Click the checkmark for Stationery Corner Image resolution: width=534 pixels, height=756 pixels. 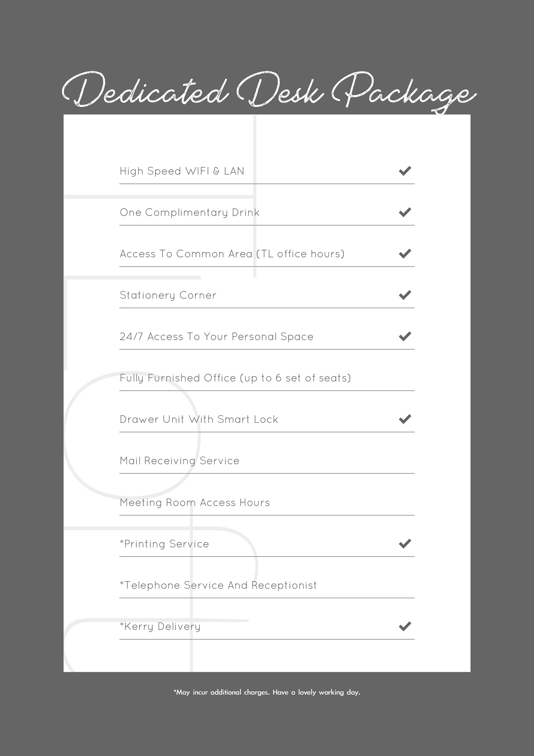point(405,295)
